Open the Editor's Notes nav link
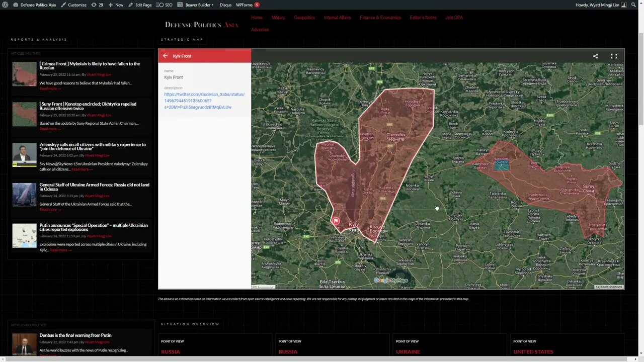The width and height of the screenshot is (644, 362). 423,18
